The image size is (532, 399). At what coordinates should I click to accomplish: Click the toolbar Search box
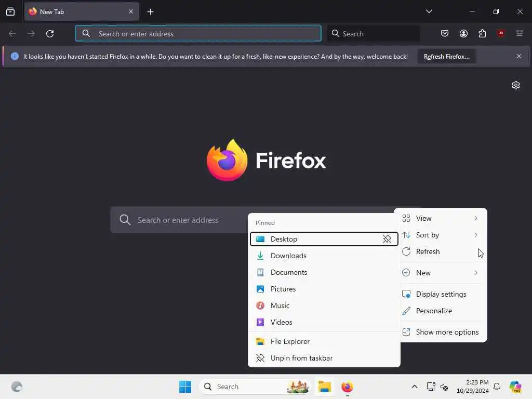tap(374, 33)
